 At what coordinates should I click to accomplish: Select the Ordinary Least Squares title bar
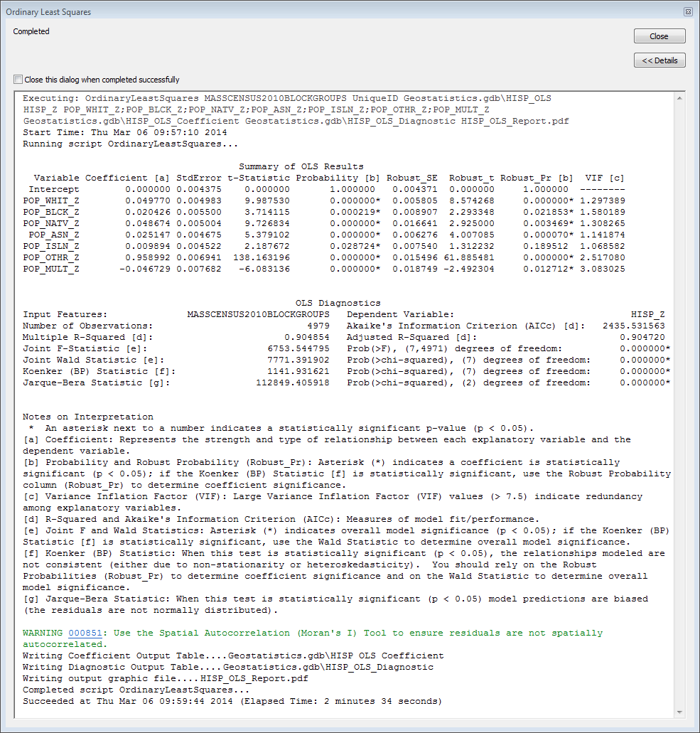48,11
